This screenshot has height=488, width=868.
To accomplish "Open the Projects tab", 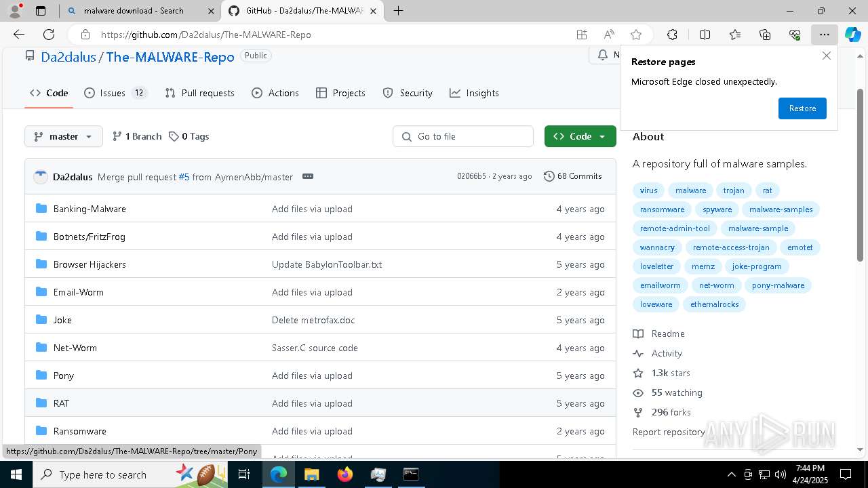I will click(341, 93).
